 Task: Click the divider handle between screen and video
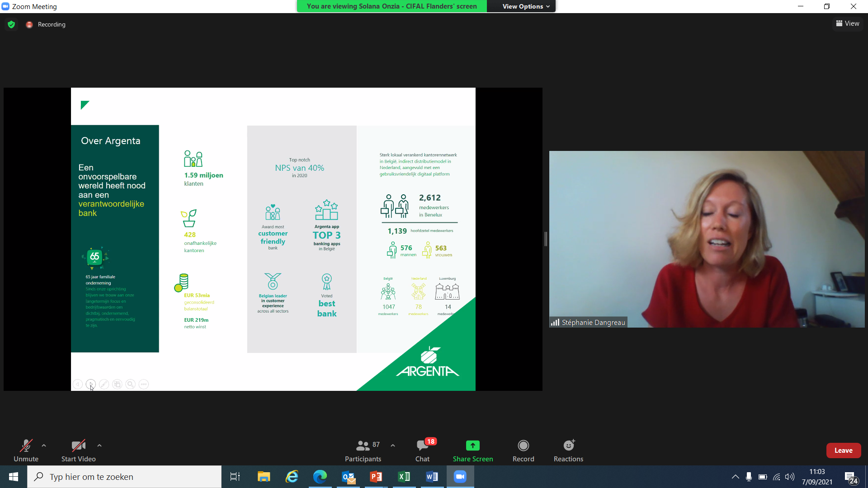point(546,239)
